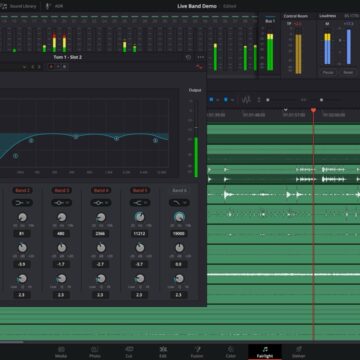Click the Band 2 frequency value field

pyautogui.click(x=22, y=234)
